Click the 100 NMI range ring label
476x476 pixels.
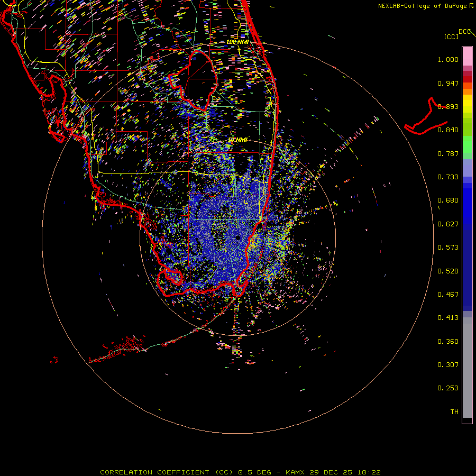coord(237,42)
